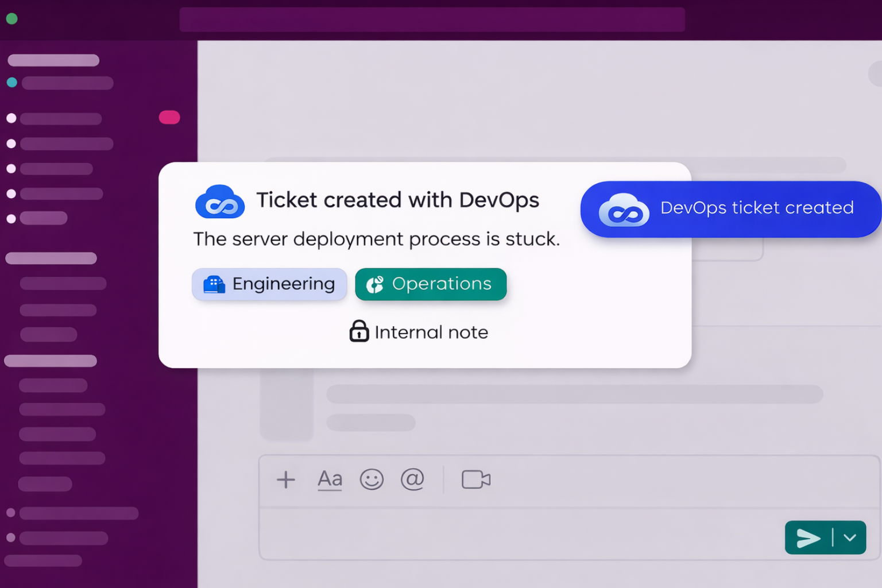
Task: Select the Internal note option
Action: point(419,332)
